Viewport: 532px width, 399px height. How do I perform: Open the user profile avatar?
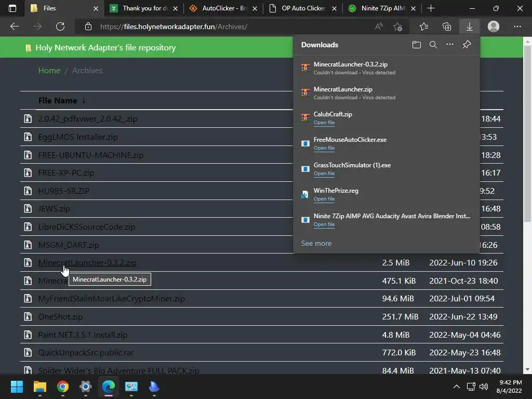coord(494,26)
